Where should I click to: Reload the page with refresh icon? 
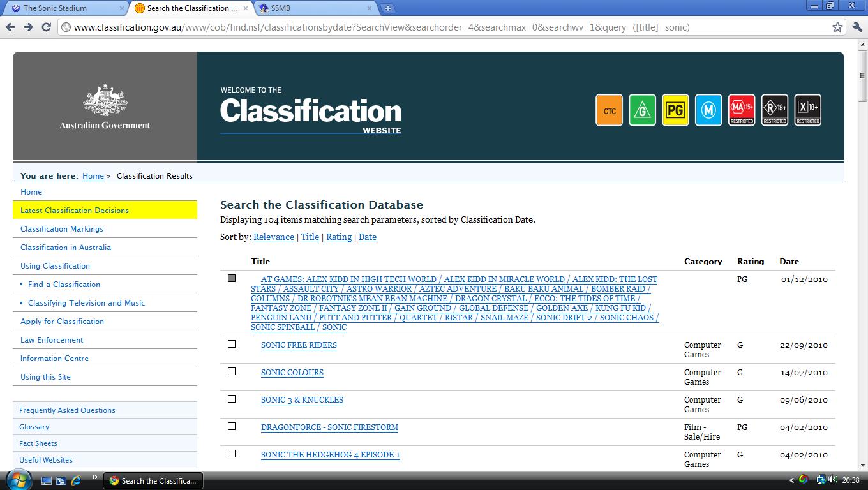click(x=46, y=27)
